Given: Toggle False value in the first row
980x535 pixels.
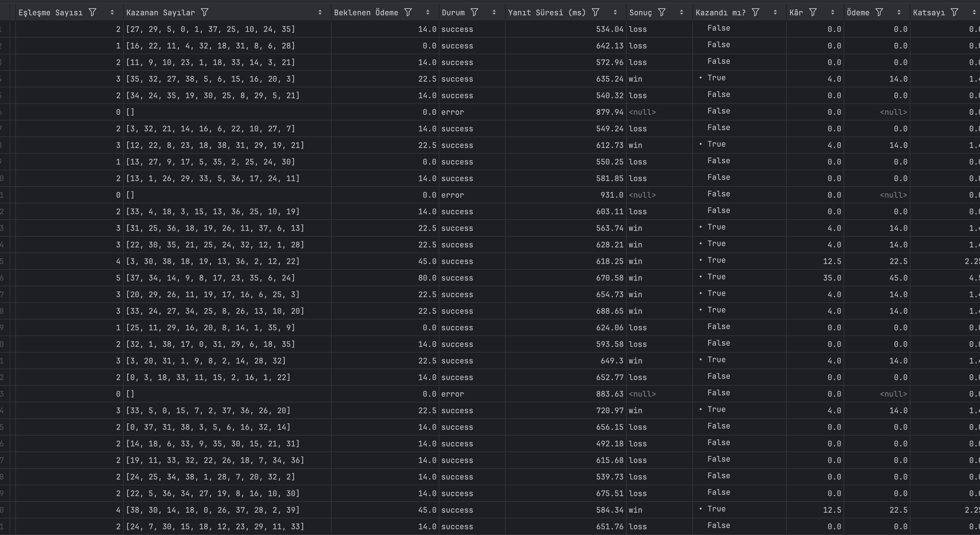Looking at the screenshot, I should [718, 28].
